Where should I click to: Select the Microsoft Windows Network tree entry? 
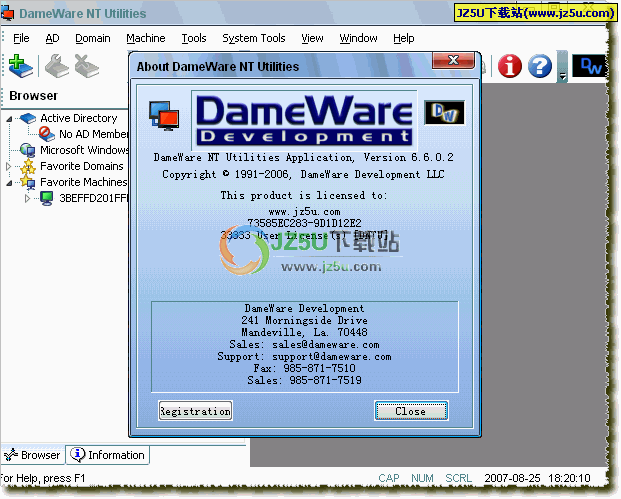click(x=84, y=150)
